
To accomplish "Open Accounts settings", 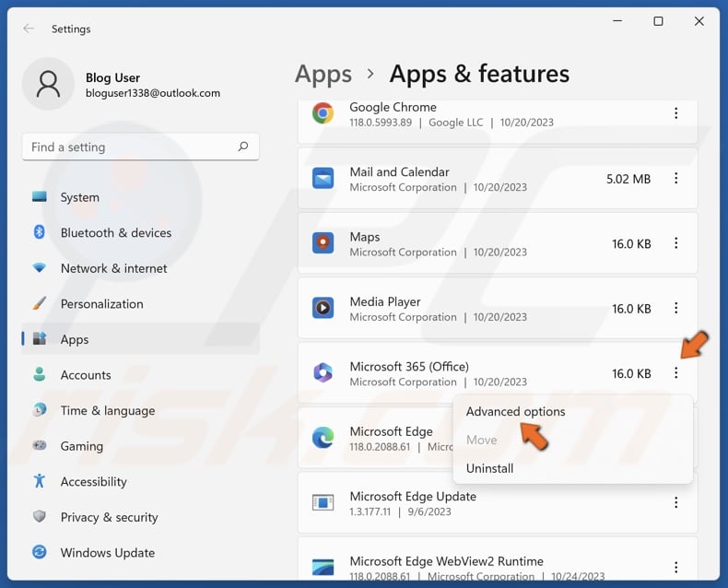I will coord(140,375).
